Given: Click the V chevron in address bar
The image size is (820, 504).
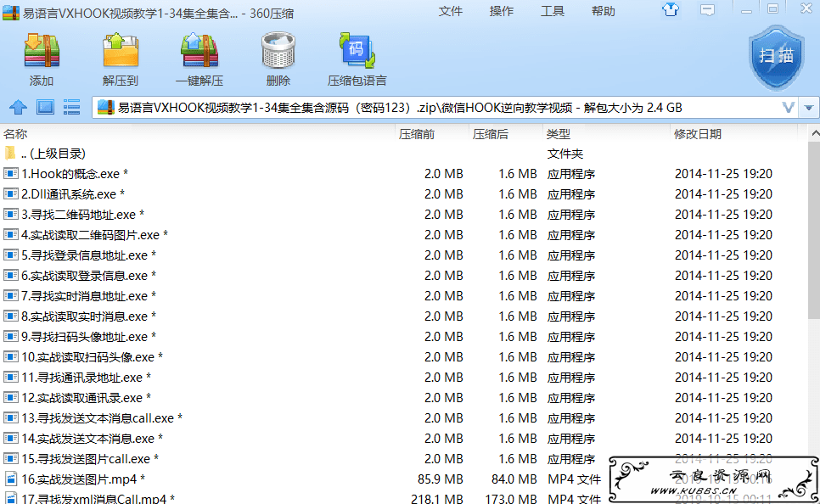Looking at the screenshot, I should (x=788, y=108).
